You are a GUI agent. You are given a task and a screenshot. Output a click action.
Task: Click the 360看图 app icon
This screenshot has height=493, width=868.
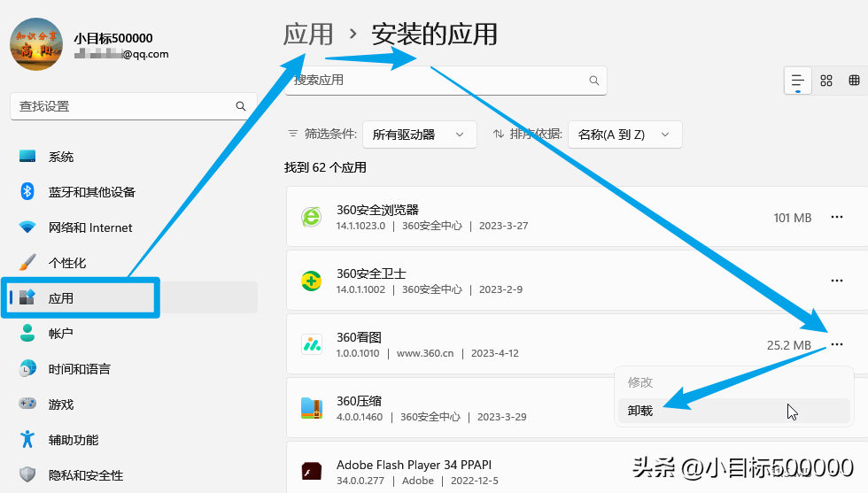point(312,344)
